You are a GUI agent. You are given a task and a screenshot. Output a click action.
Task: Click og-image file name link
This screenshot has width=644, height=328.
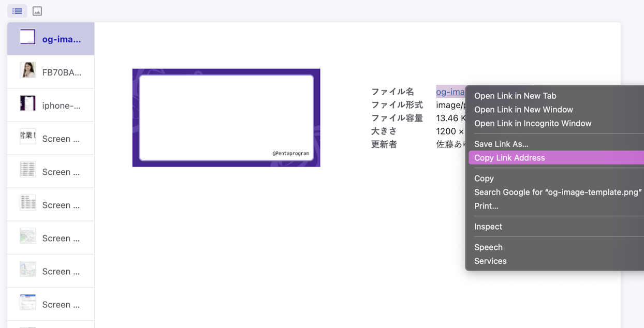coord(451,92)
